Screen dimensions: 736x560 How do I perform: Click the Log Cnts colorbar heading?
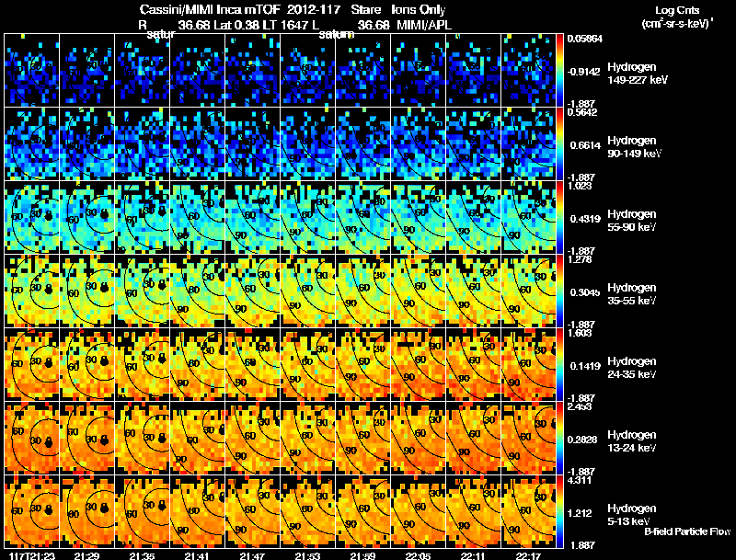pyautogui.click(x=677, y=10)
